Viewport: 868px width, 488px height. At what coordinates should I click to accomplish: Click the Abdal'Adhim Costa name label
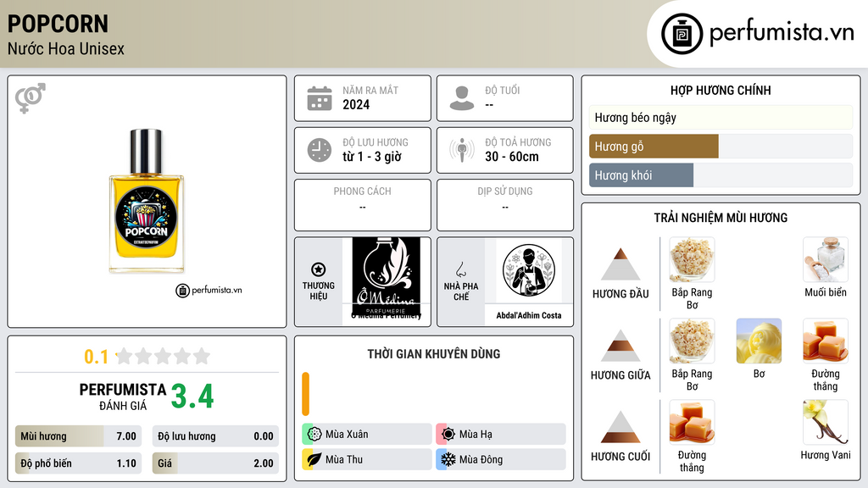529,315
